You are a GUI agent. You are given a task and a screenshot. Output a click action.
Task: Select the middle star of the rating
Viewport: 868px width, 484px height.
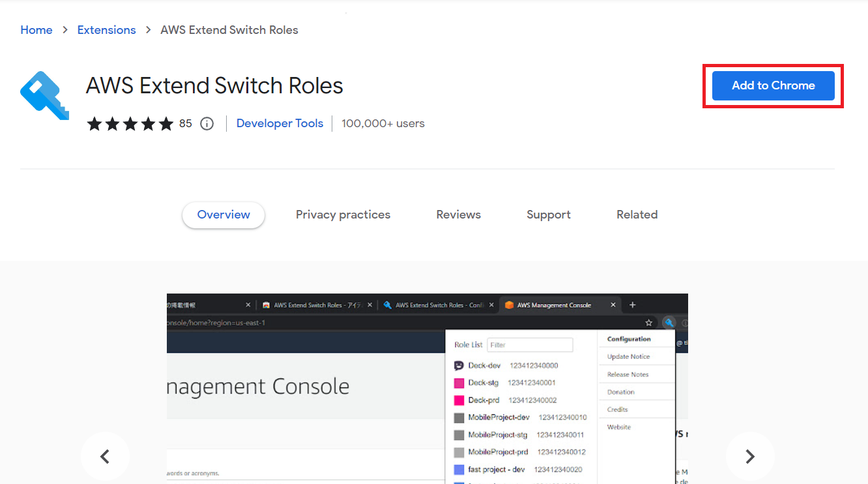click(x=130, y=123)
